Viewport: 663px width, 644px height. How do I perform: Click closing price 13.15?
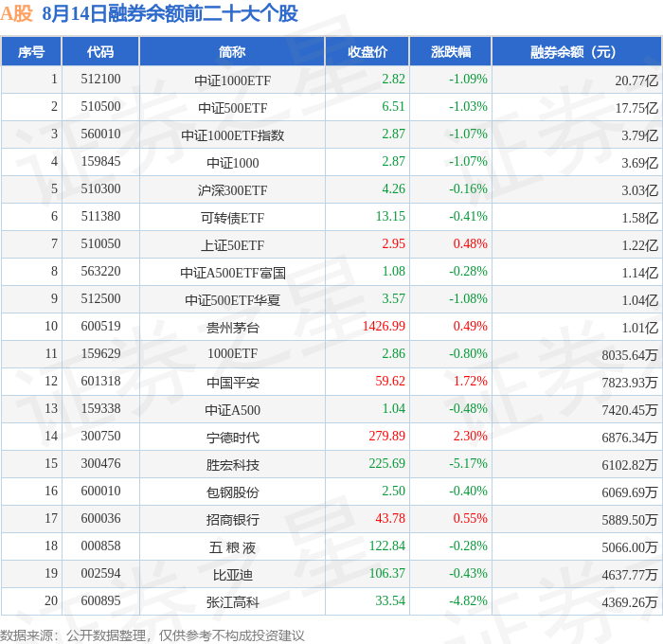[x=390, y=216]
